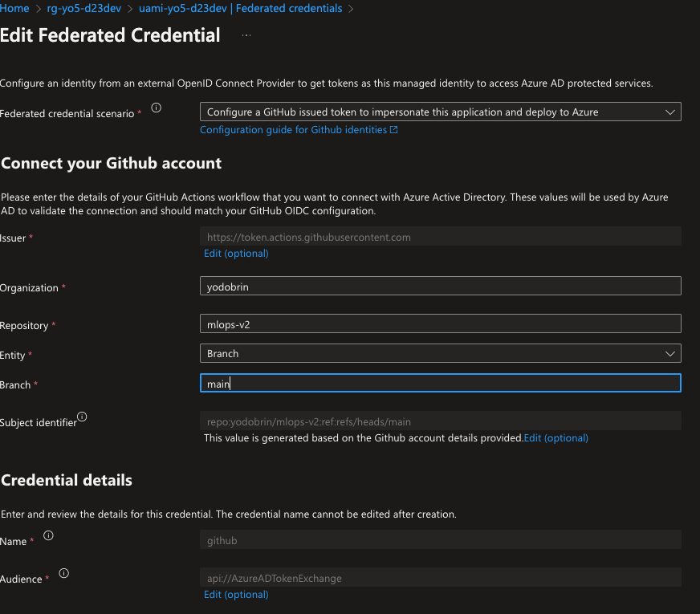The image size is (700, 614).
Task: Click info icon next to Name label
Action: (x=48, y=535)
